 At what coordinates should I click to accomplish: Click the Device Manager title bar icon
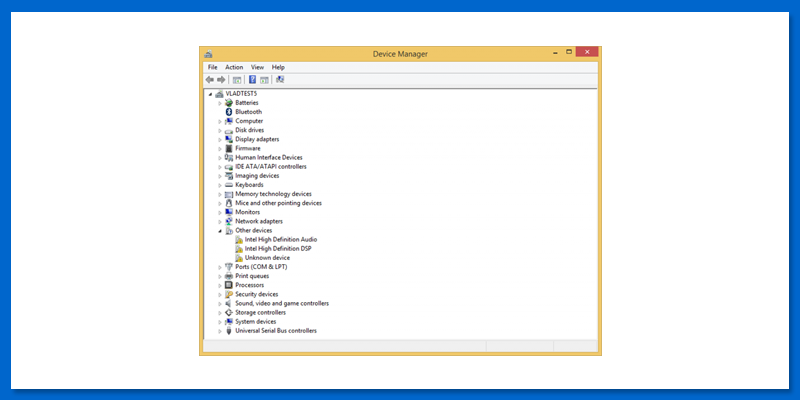(208, 54)
